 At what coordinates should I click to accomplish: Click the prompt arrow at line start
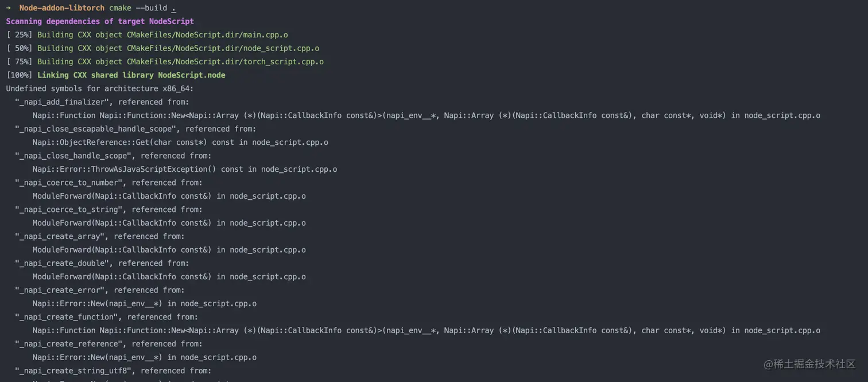tap(9, 8)
